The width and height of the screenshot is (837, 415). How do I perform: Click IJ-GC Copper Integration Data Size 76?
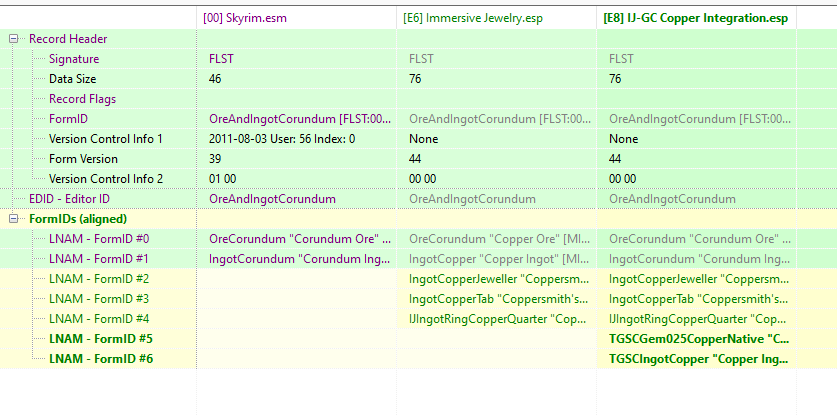coord(615,79)
